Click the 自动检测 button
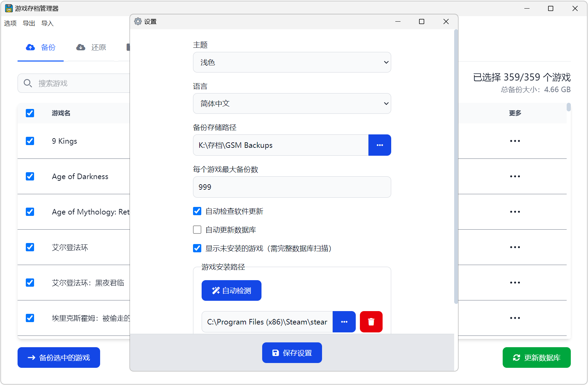 (232, 290)
